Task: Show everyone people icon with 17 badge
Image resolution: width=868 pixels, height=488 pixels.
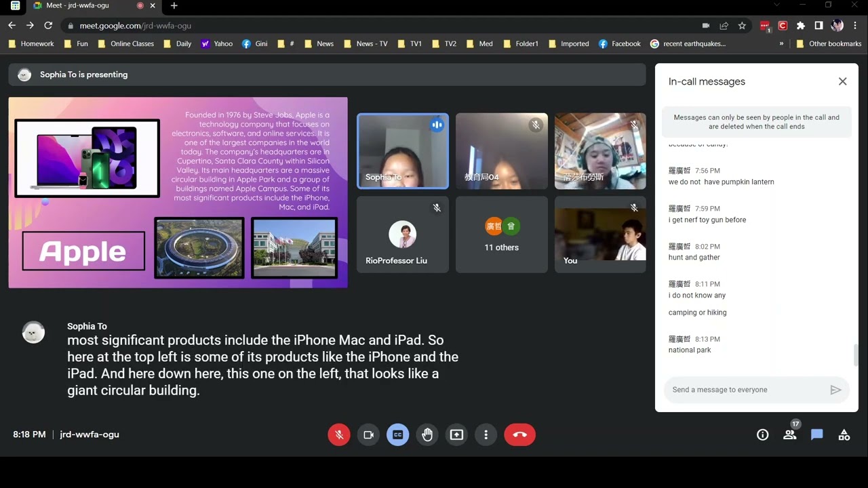Action: point(790,435)
